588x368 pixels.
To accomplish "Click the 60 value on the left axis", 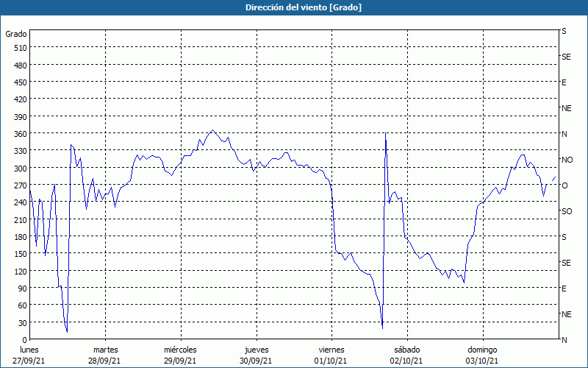I will [23, 305].
